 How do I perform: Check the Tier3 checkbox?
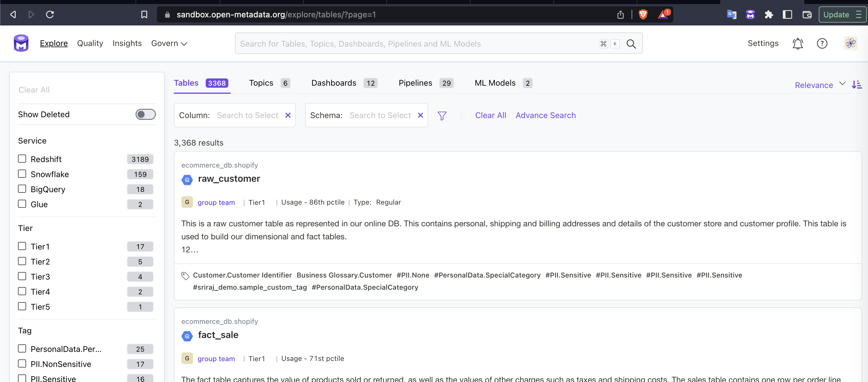tap(22, 276)
